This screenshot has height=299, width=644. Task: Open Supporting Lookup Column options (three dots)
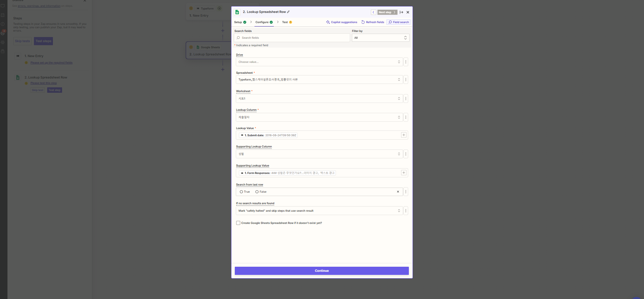(406, 154)
